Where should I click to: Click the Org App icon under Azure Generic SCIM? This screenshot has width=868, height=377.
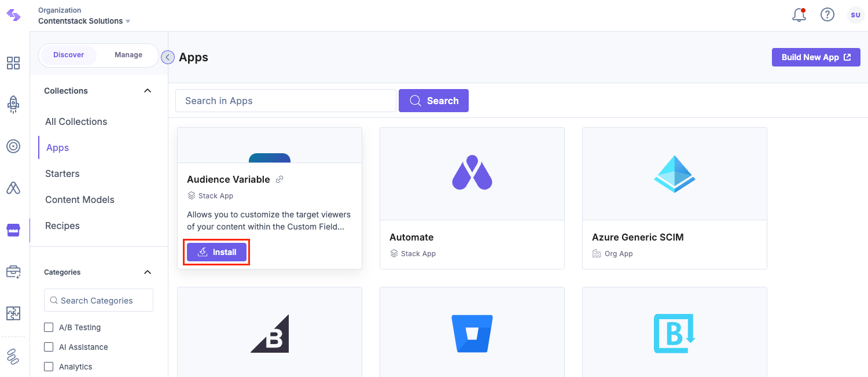pyautogui.click(x=597, y=253)
